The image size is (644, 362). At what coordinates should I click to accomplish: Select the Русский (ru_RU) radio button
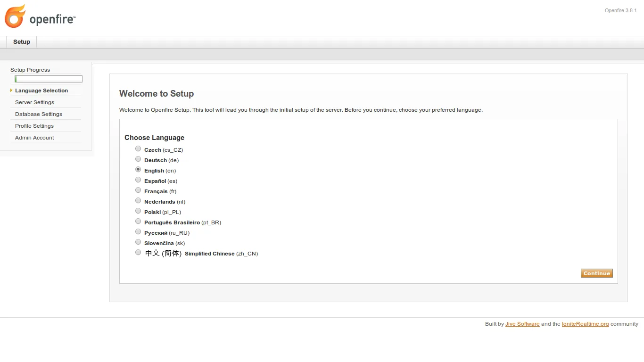click(138, 232)
